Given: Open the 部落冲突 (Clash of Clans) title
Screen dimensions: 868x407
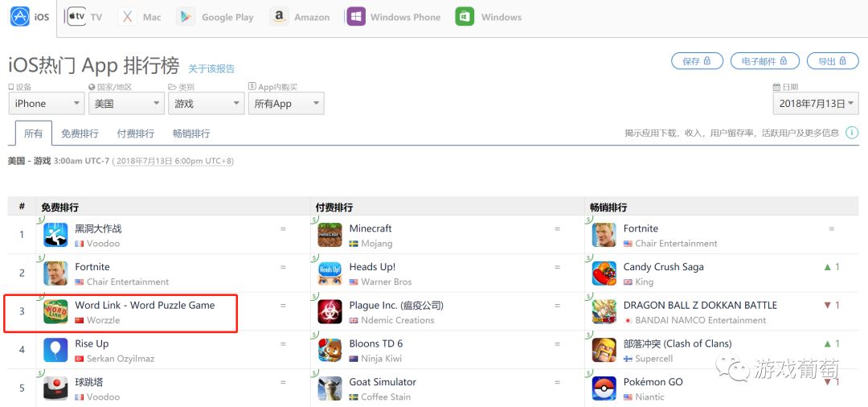Looking at the screenshot, I should tap(678, 343).
